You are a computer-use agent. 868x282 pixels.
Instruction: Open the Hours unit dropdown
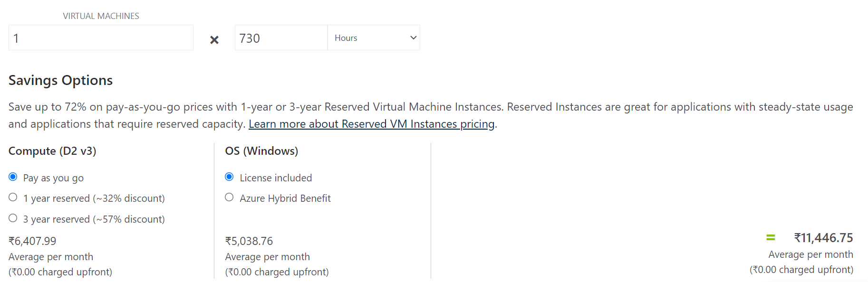[x=374, y=38]
